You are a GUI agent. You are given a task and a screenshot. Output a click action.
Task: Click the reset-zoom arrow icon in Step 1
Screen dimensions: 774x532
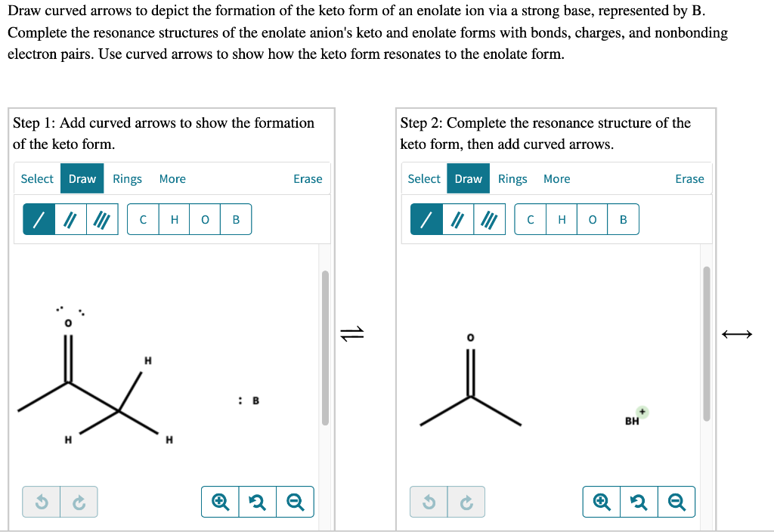257,501
